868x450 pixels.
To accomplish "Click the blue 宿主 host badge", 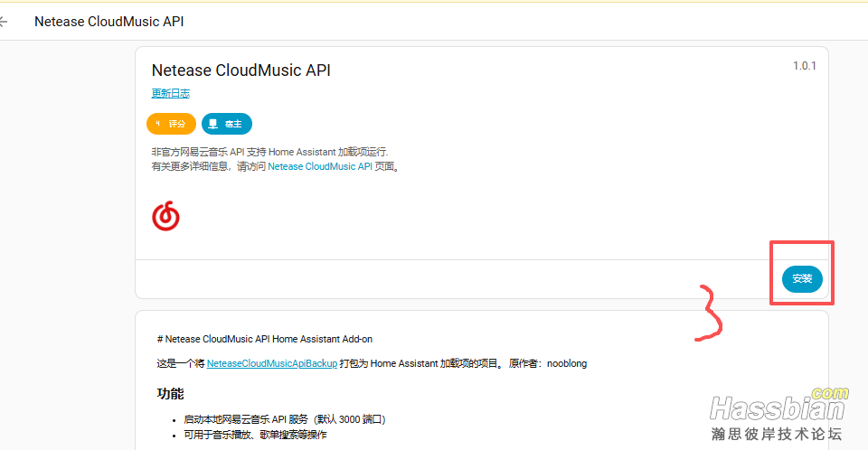I will [x=226, y=124].
